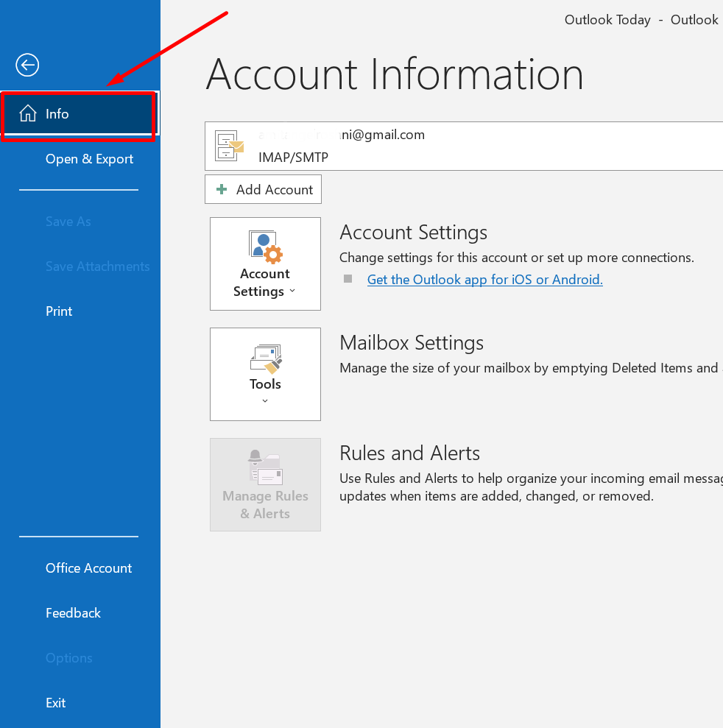Viewport: 723px width, 728px height.
Task: Select Options in the sidebar
Action: click(x=69, y=658)
